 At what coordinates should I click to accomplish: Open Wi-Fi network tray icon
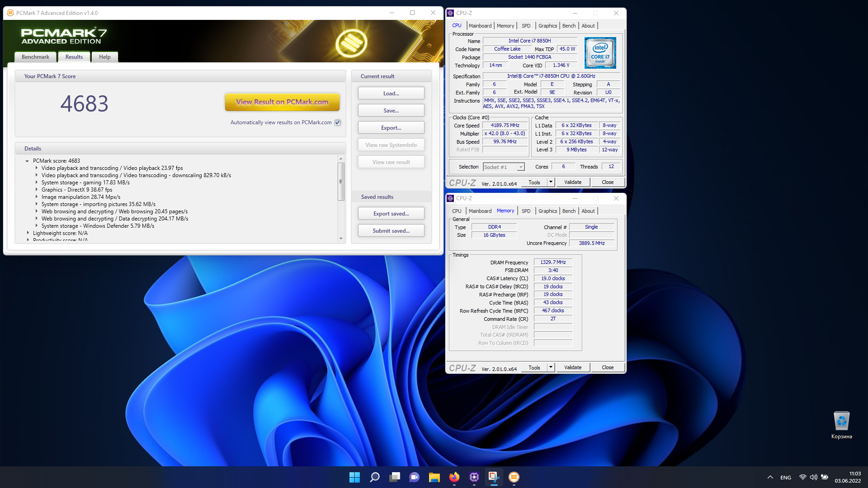[802, 477]
